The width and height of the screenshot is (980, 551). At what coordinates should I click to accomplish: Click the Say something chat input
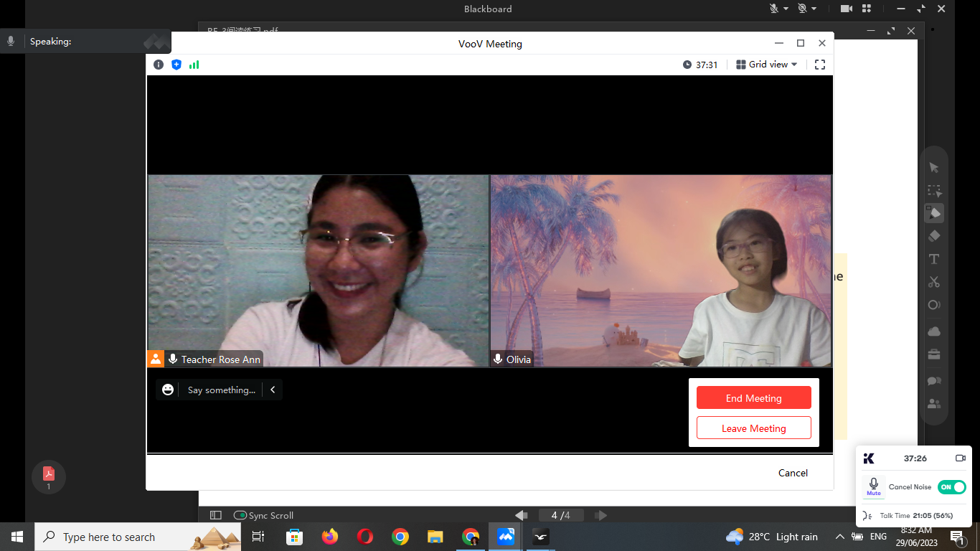click(222, 390)
